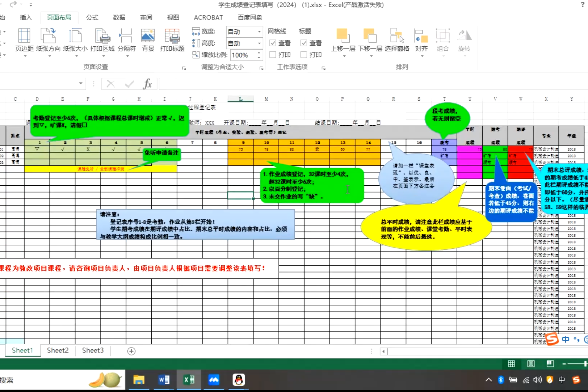
Task: Switch to the Sheet2 worksheet tab
Action: point(58,350)
